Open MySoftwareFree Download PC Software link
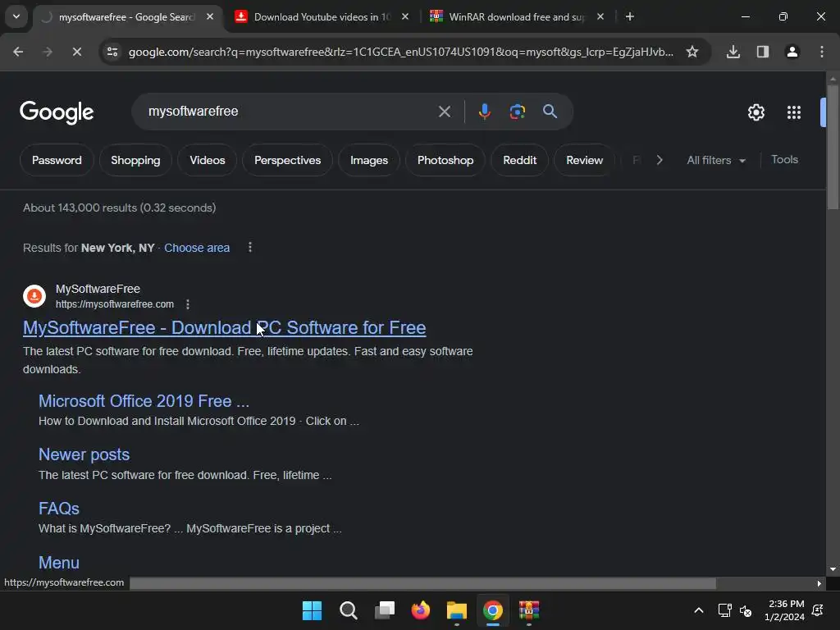Viewport: 840px width, 630px height. pos(225,327)
